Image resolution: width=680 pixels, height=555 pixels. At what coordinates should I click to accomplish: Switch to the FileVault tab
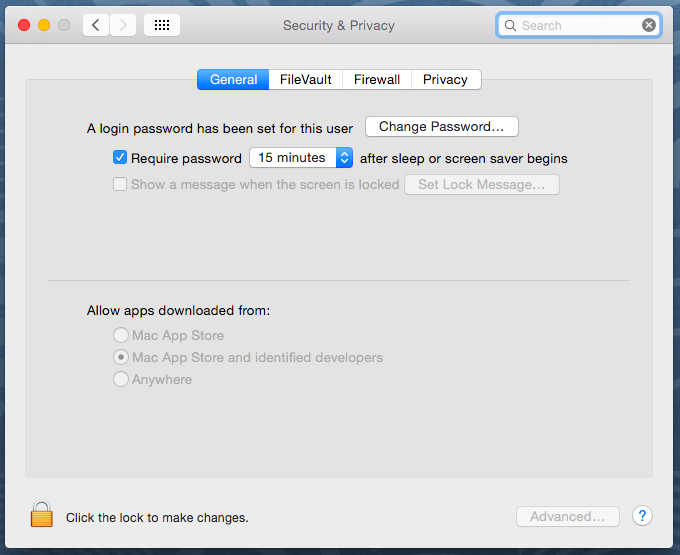pos(305,79)
